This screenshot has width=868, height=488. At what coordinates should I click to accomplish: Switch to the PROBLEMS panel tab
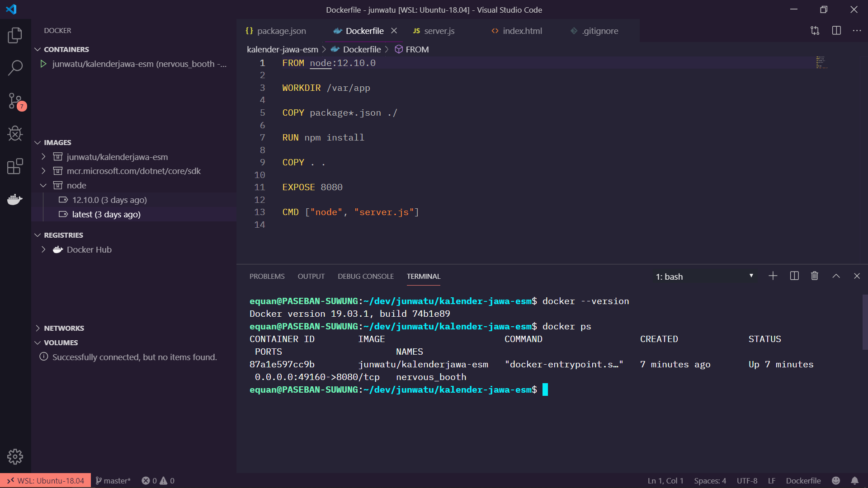(267, 276)
